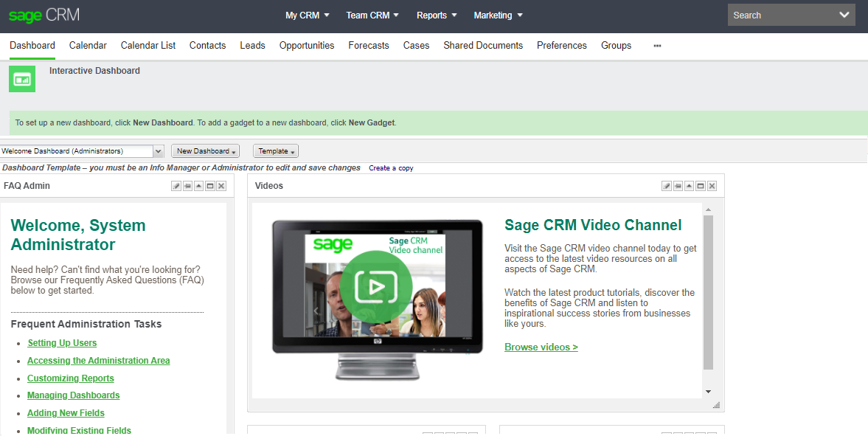Click the Videos gadget title
The image size is (868, 436).
tap(269, 186)
